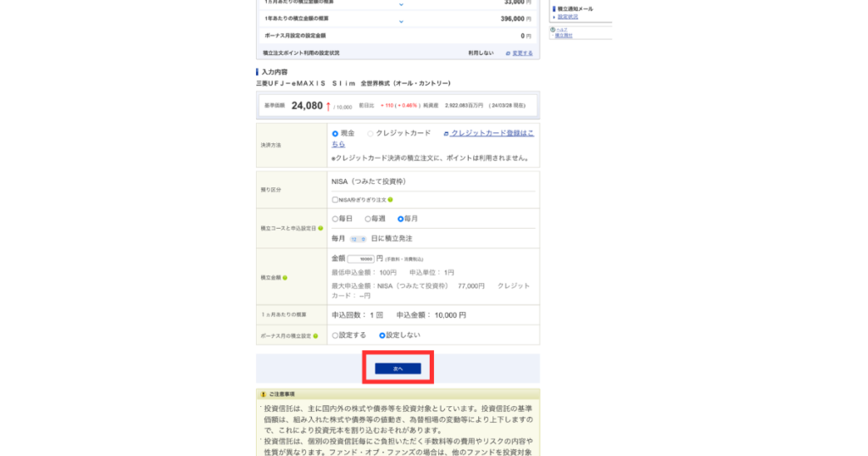
Task: Click the help question icon beside ヘルプ
Action: click(553, 30)
